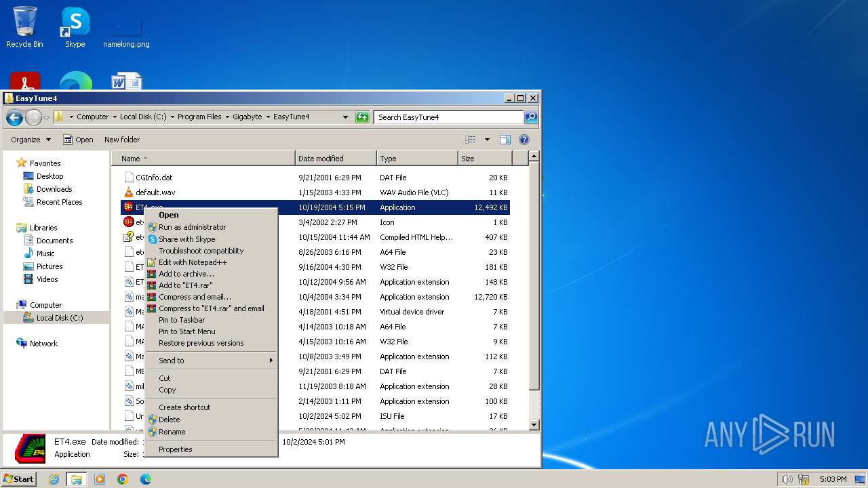
Task: Choose Cut in the context menu
Action: click(211, 378)
